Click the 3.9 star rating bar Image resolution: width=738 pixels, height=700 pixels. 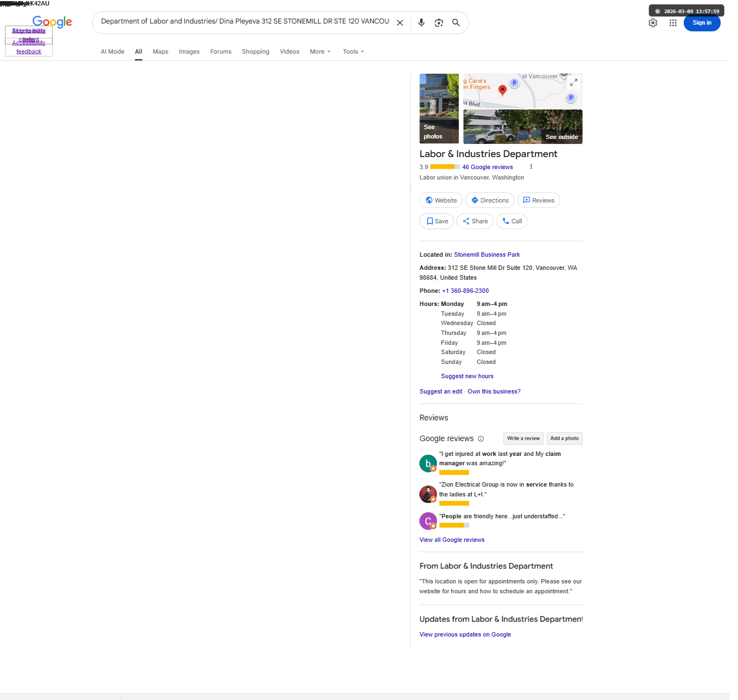tap(445, 167)
